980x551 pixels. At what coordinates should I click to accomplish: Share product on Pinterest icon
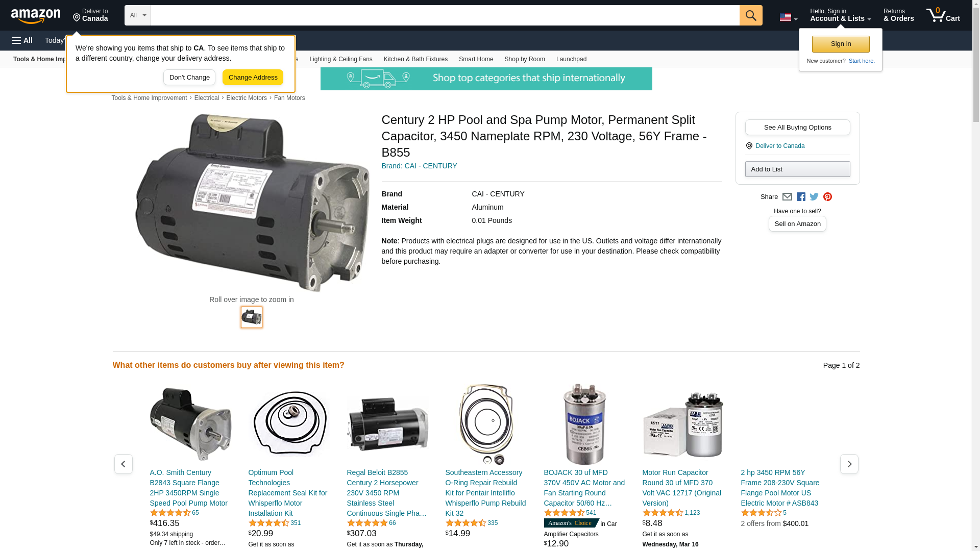(x=827, y=197)
